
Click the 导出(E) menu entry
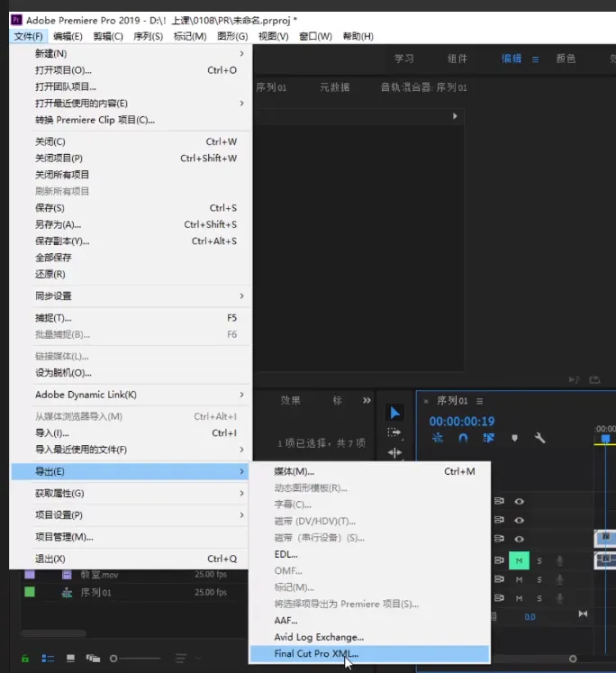point(130,471)
